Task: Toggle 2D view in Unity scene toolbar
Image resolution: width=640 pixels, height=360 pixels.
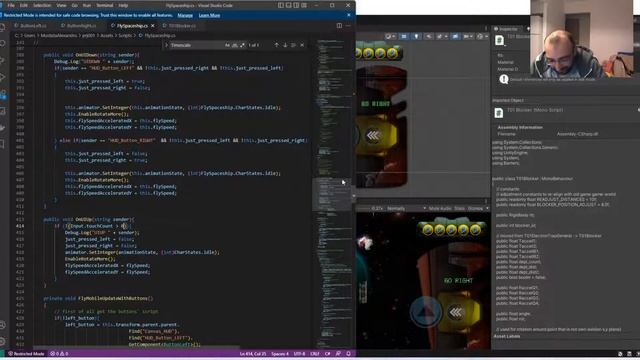Action: [x=404, y=36]
